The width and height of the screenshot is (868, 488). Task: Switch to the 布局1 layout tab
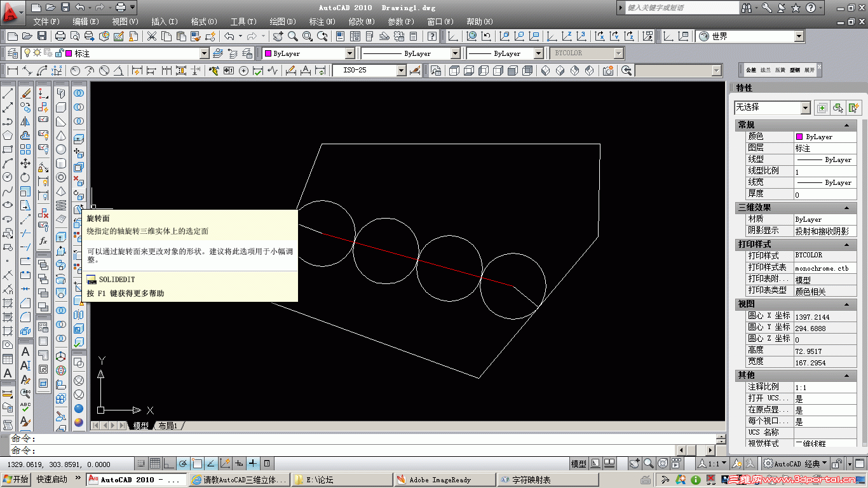(168, 426)
